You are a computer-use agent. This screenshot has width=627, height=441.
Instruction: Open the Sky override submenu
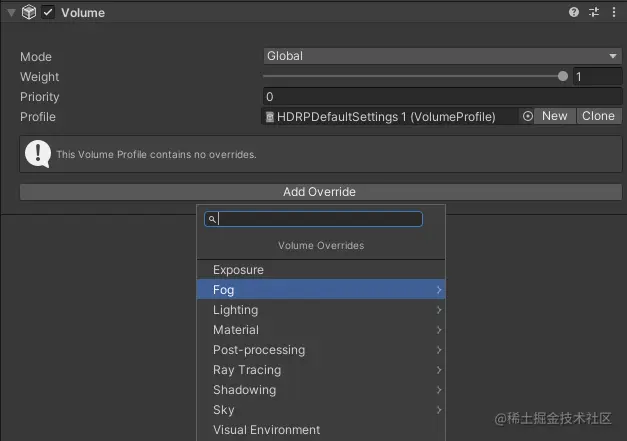tap(321, 410)
